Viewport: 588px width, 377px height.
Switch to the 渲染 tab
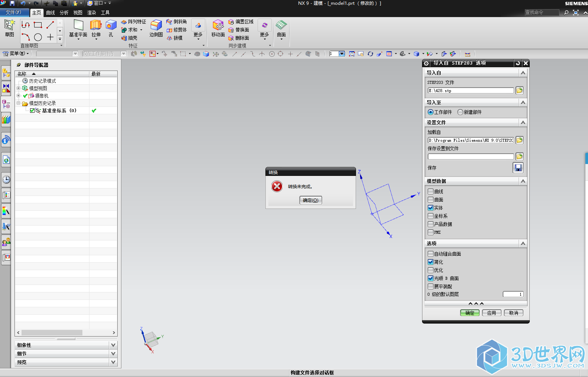pos(91,13)
